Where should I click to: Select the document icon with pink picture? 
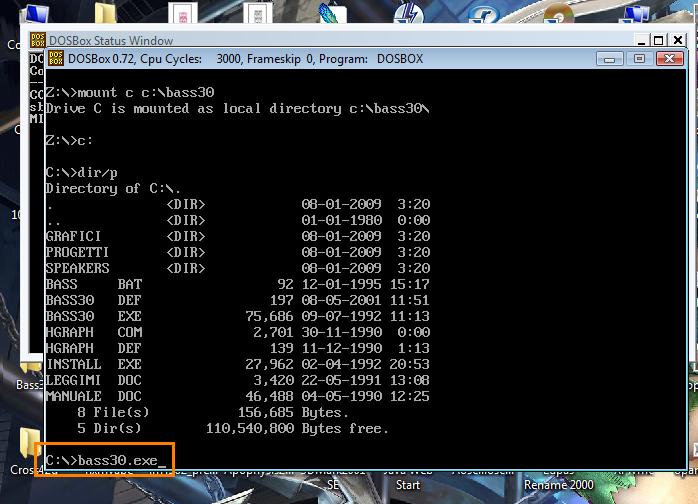[183, 12]
